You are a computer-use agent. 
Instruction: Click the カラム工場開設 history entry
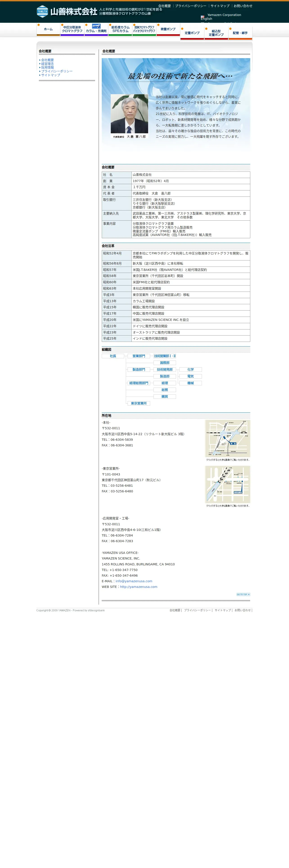coord(191,301)
